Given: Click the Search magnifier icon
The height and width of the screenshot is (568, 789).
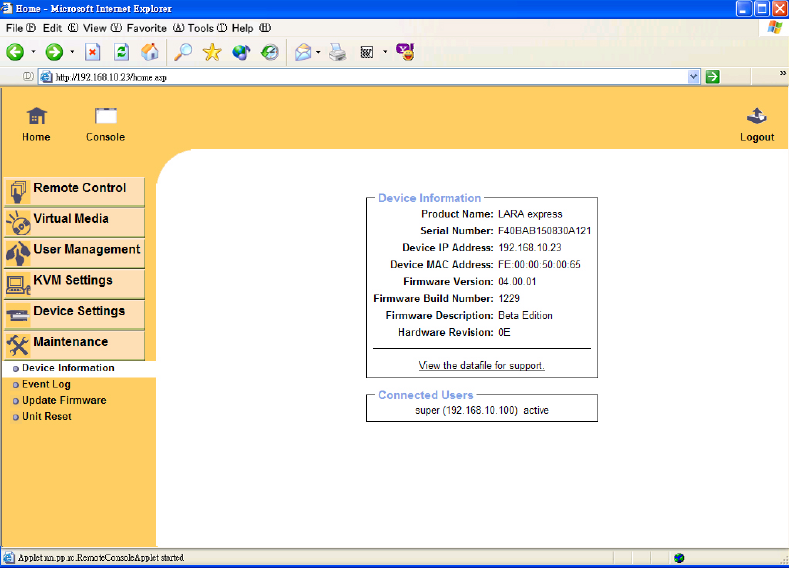Looking at the screenshot, I should click(x=183, y=52).
